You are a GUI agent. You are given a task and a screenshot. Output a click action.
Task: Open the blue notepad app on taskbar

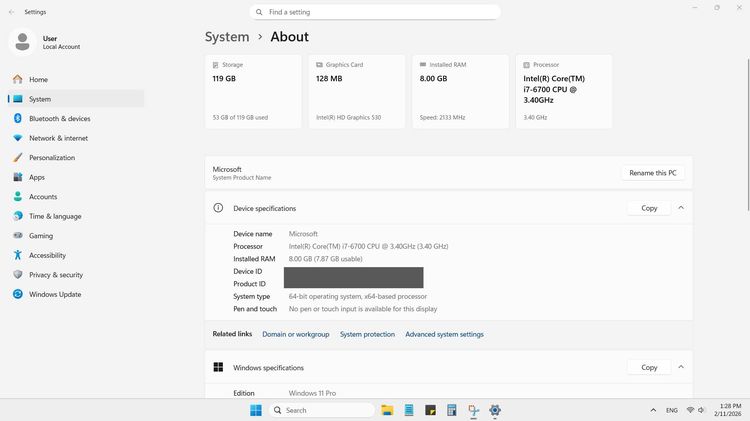pos(408,410)
